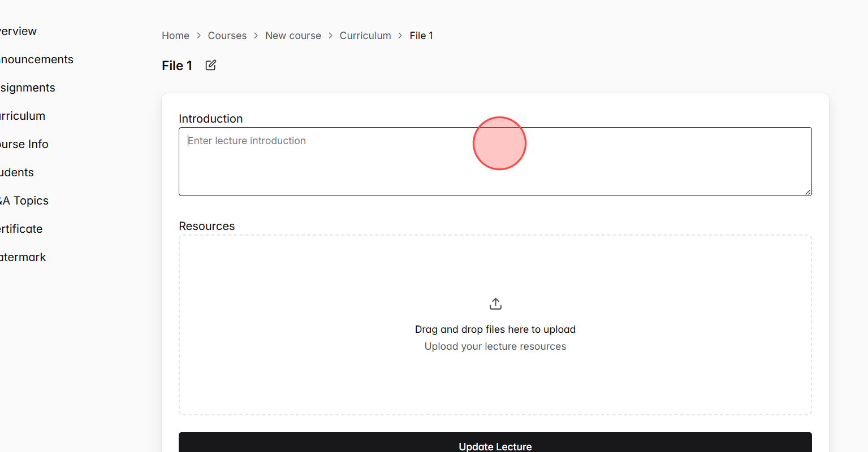Click the edit pencil icon beside File 1
The image size is (868, 452).
[x=210, y=65]
